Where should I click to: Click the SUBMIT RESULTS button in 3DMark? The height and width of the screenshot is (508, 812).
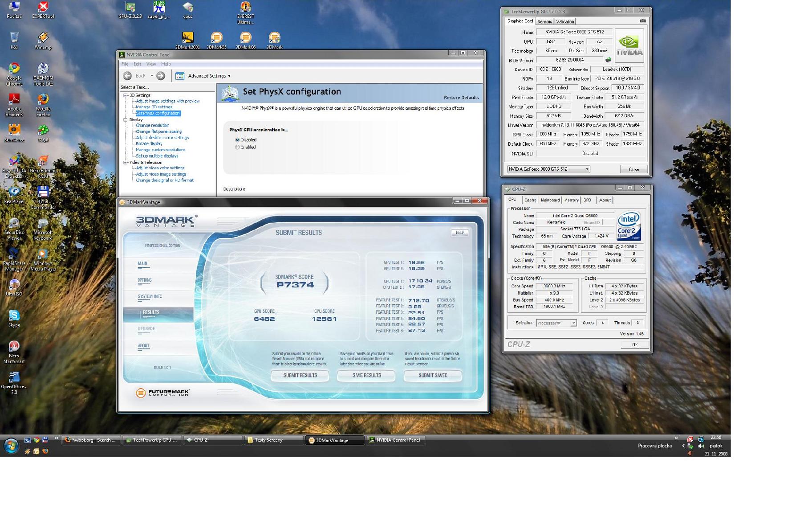(300, 376)
